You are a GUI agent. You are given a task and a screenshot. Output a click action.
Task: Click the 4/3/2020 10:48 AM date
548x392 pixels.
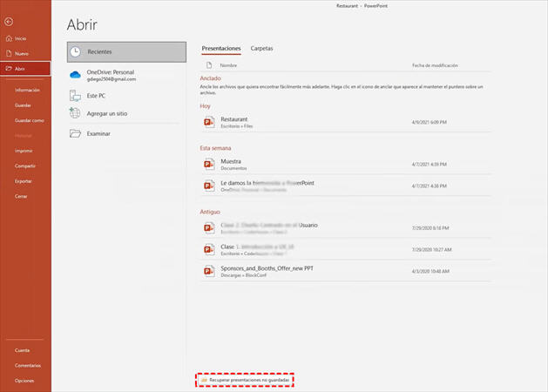430,271
